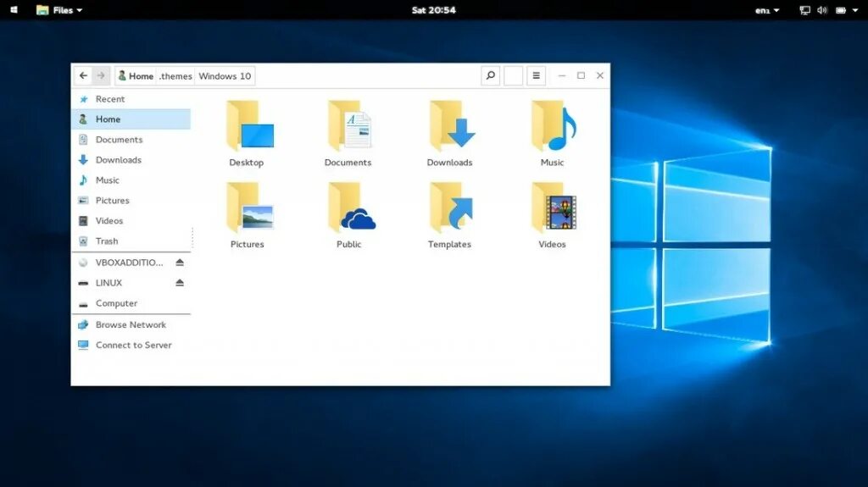Click Browse Network in sidebar
Screen dimensions: 868x487
pyautogui.click(x=131, y=325)
